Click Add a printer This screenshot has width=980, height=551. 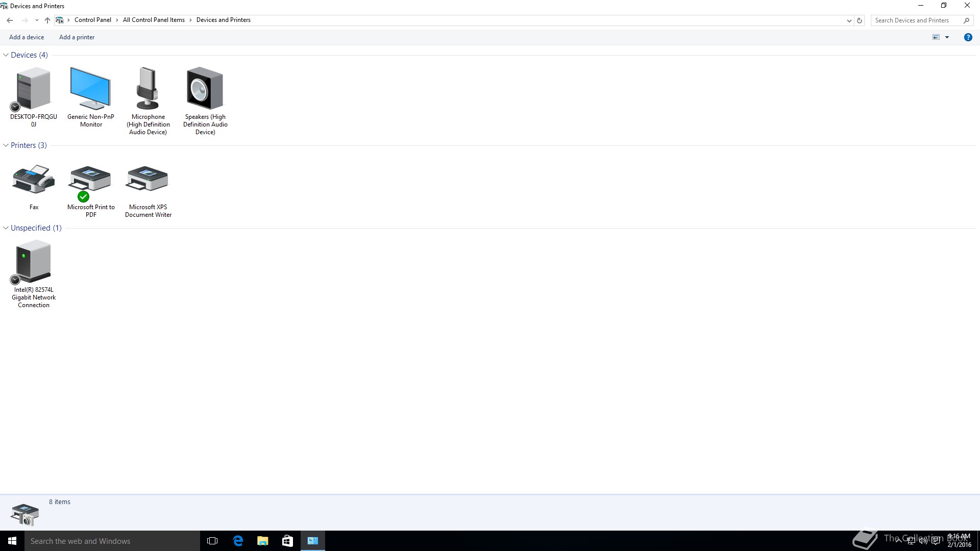77,37
